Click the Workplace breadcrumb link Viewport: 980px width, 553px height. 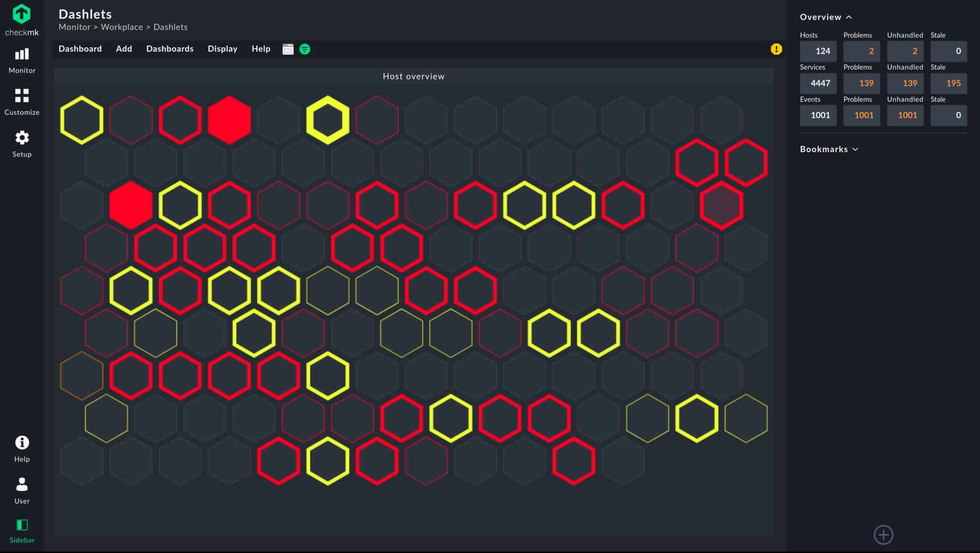coord(122,27)
